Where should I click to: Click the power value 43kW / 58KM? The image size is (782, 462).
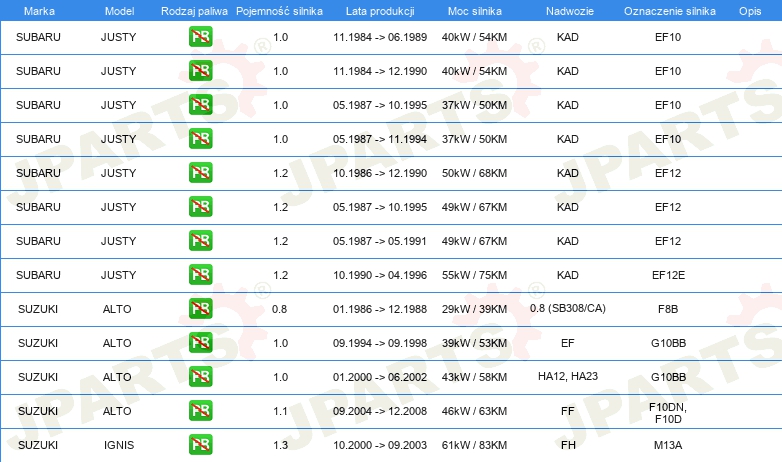pyautogui.click(x=474, y=377)
